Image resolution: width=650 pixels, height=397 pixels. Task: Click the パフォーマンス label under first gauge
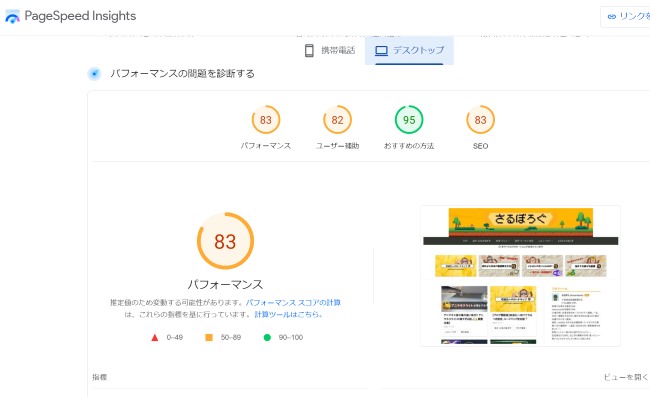point(266,146)
